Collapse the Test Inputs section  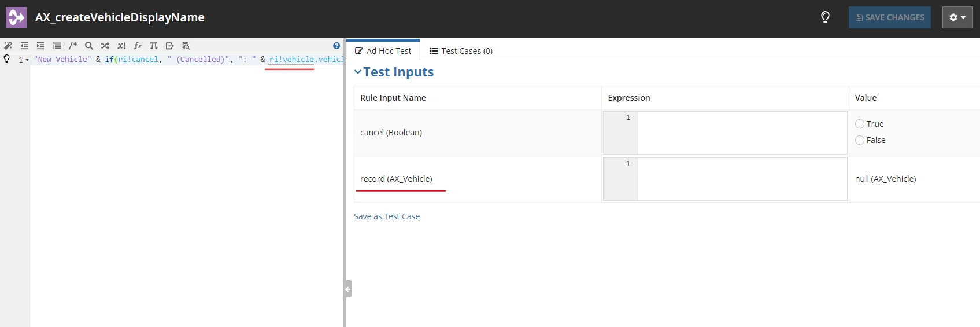click(358, 72)
